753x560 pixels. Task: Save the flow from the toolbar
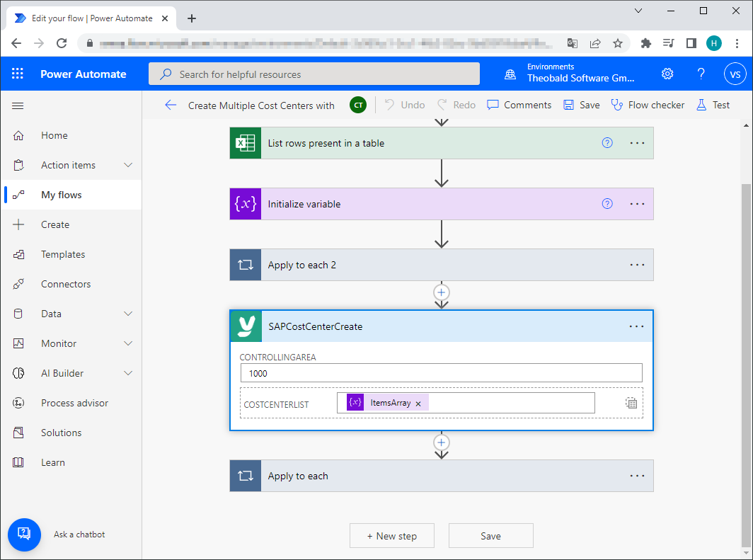click(x=582, y=105)
